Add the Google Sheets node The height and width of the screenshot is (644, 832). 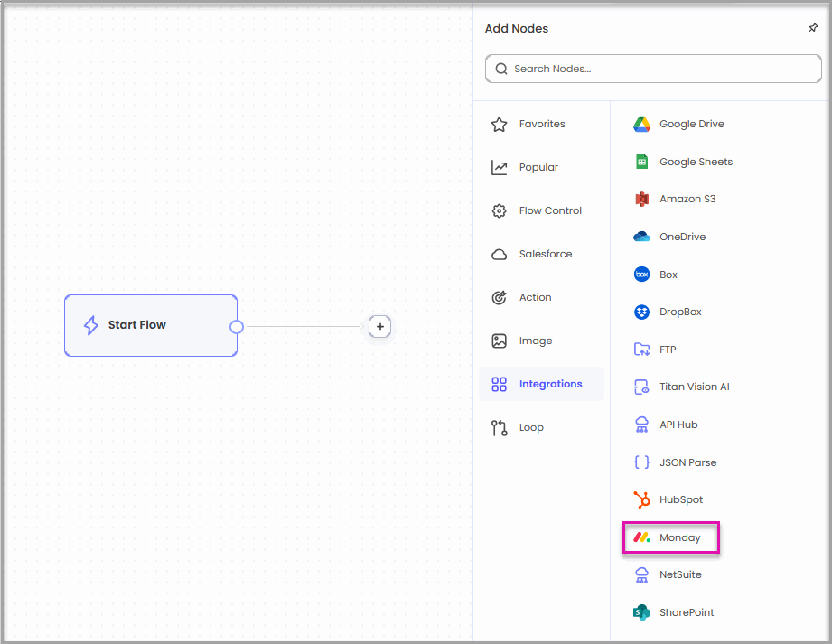coord(684,162)
